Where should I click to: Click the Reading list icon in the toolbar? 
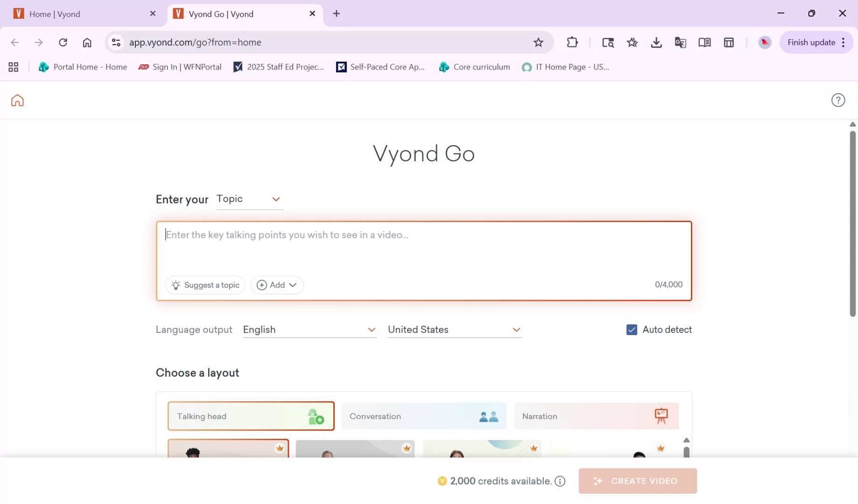(x=704, y=42)
